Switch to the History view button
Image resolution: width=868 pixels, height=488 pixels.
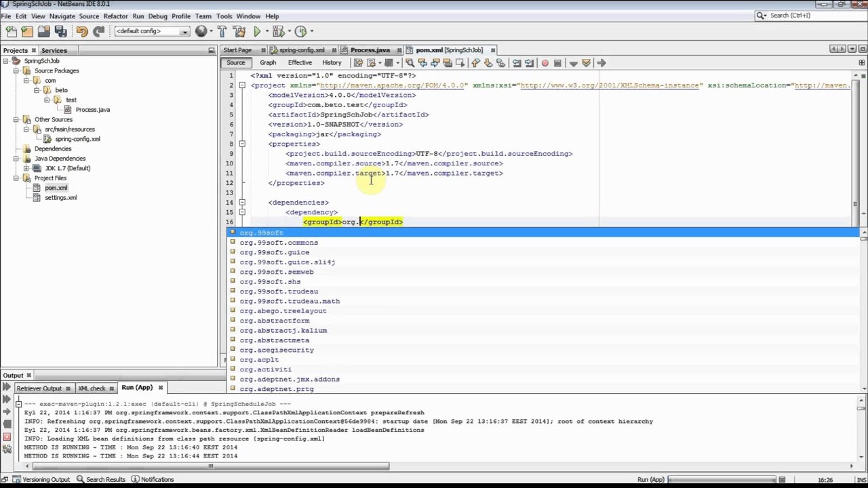pos(332,63)
